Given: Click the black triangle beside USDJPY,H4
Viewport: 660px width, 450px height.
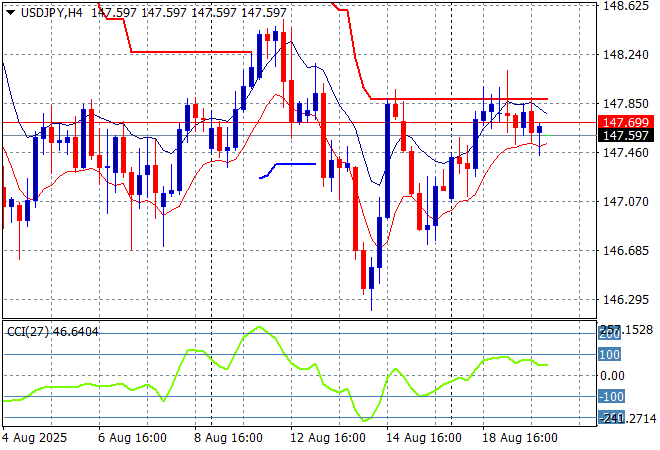Looking at the screenshot, I should point(10,11).
